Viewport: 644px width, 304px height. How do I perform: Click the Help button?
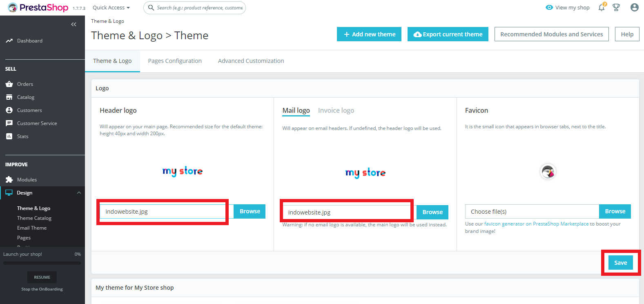[x=627, y=34]
